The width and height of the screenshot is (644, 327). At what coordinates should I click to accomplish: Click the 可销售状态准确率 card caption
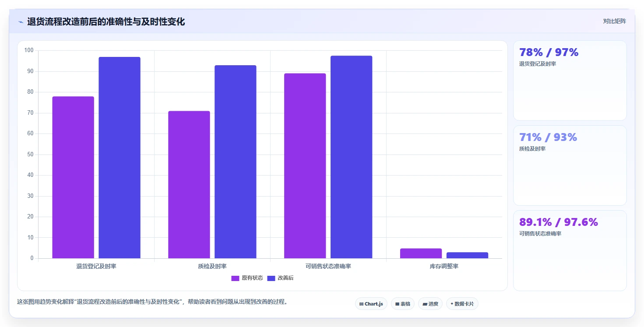coord(540,234)
